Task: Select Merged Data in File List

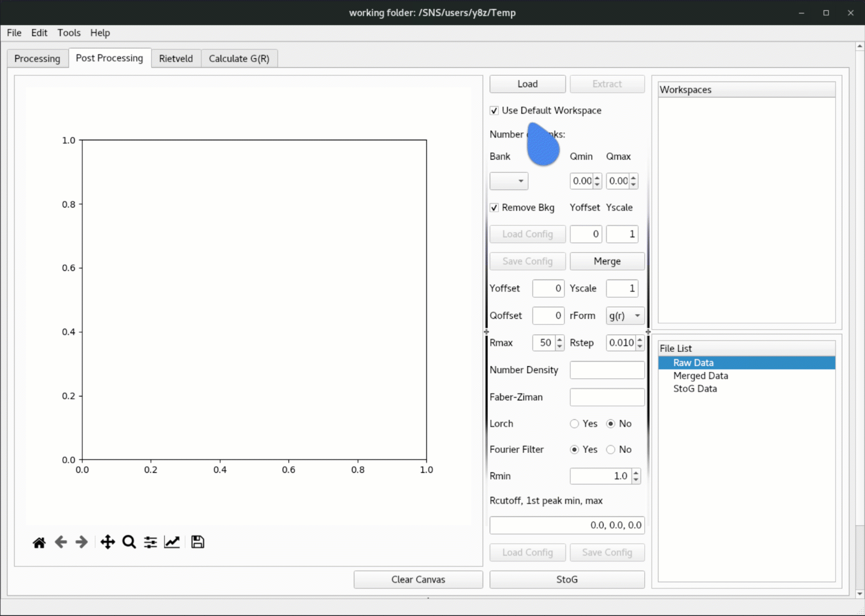Action: (x=700, y=376)
